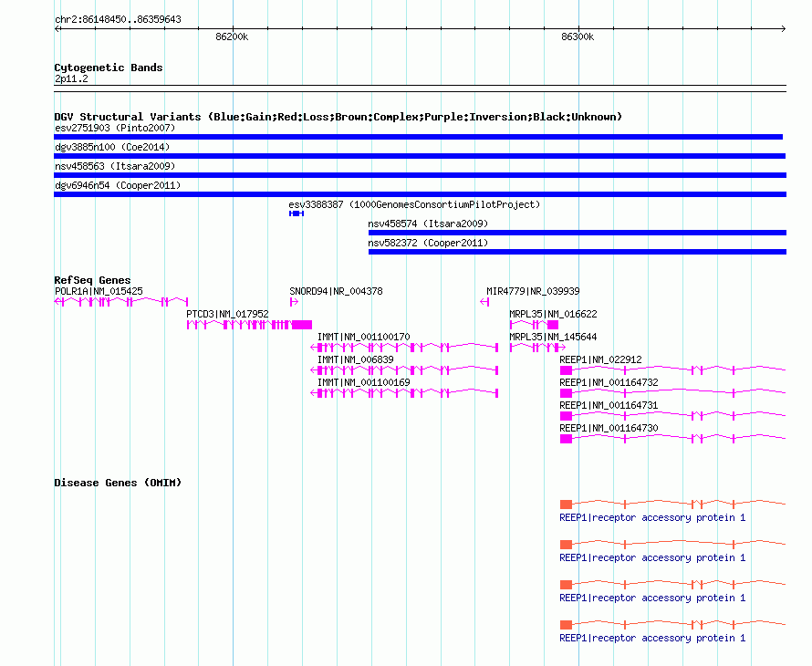Click the nsv582372 (Cooper2011) label
Image resolution: width=812 pixels, height=666 pixels.
pos(428,243)
